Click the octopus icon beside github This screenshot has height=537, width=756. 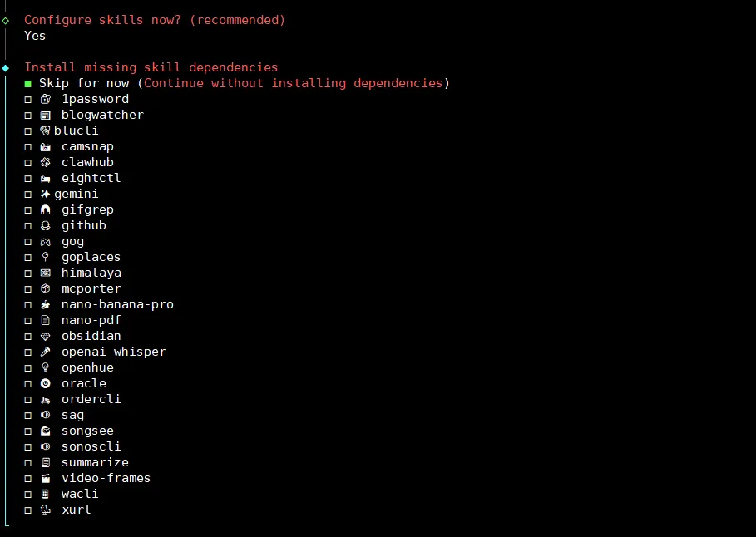click(x=46, y=225)
